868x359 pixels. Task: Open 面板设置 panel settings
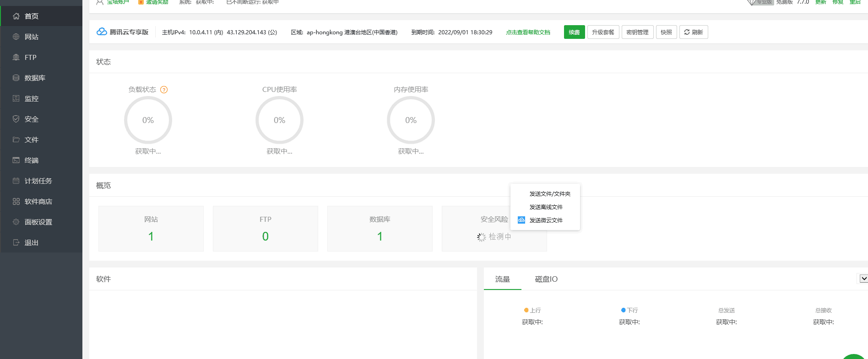click(41, 222)
